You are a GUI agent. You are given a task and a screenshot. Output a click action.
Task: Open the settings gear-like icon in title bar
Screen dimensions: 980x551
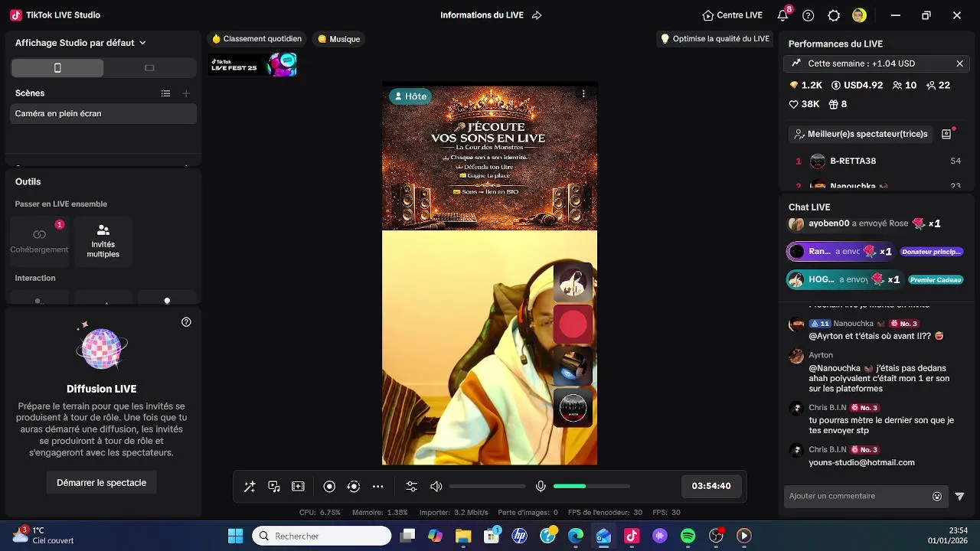(x=834, y=15)
